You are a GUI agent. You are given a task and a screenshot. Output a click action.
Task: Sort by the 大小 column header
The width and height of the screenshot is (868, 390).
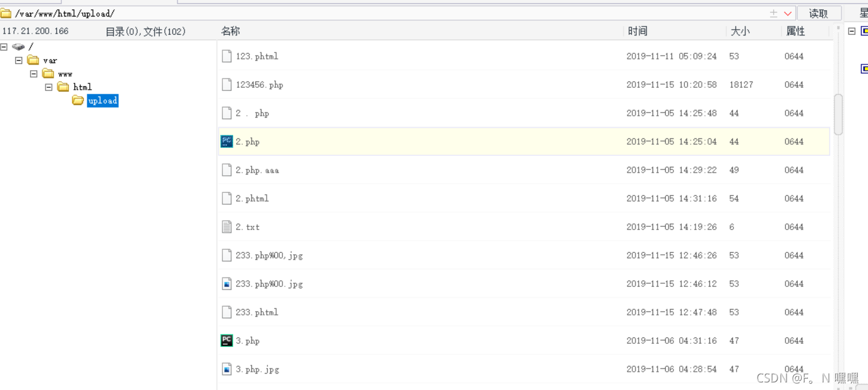740,31
